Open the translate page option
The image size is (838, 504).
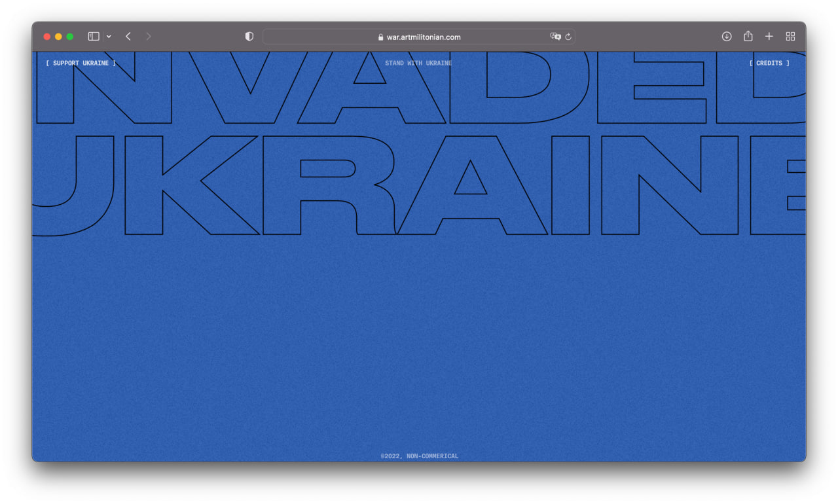point(555,37)
